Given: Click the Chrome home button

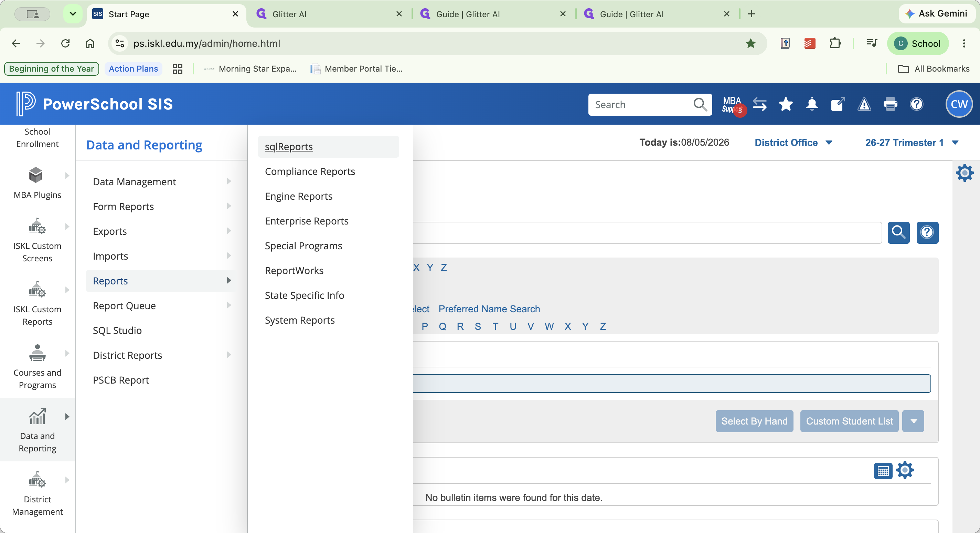Looking at the screenshot, I should tap(90, 43).
